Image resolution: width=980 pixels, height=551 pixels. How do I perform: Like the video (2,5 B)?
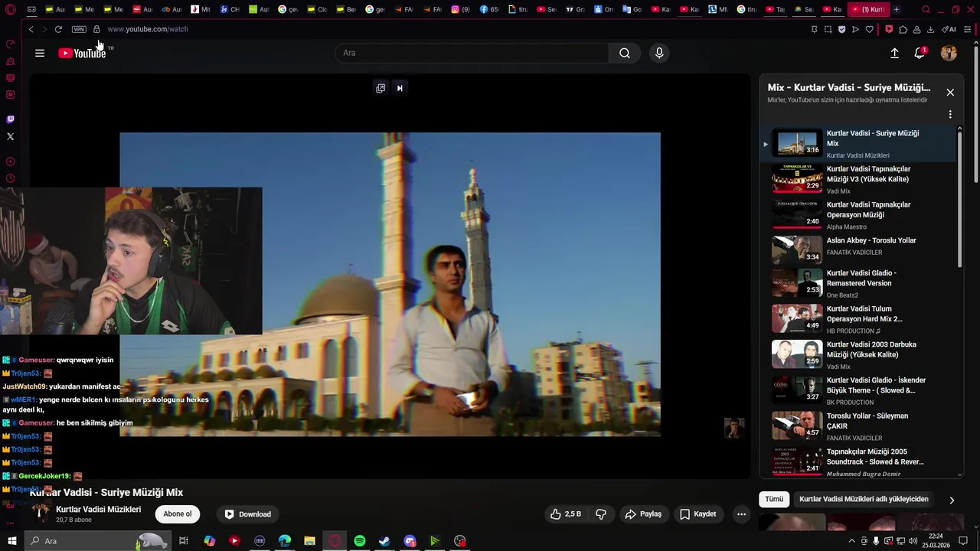pyautogui.click(x=565, y=514)
